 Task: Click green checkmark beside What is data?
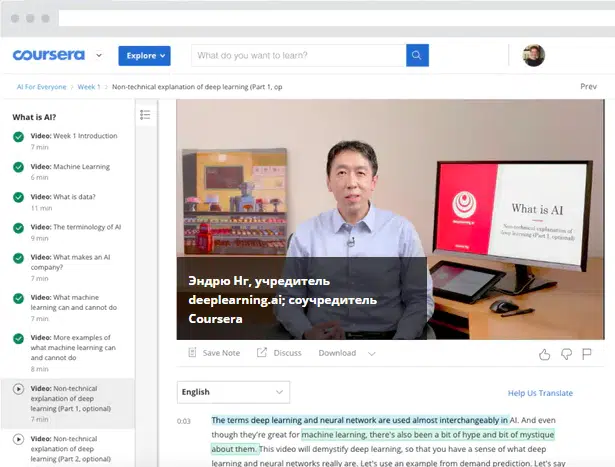click(18, 197)
